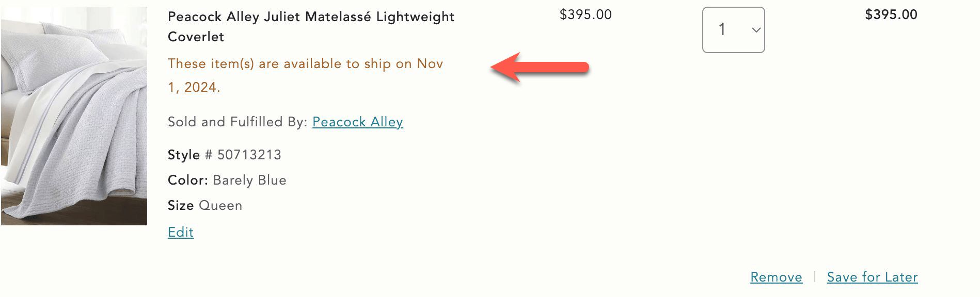980x297 pixels.
Task: Save the coverlet for later
Action: 872,277
